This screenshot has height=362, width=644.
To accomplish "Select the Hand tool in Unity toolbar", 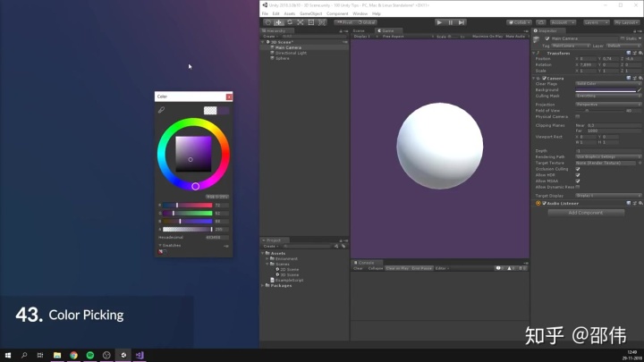I will point(267,22).
